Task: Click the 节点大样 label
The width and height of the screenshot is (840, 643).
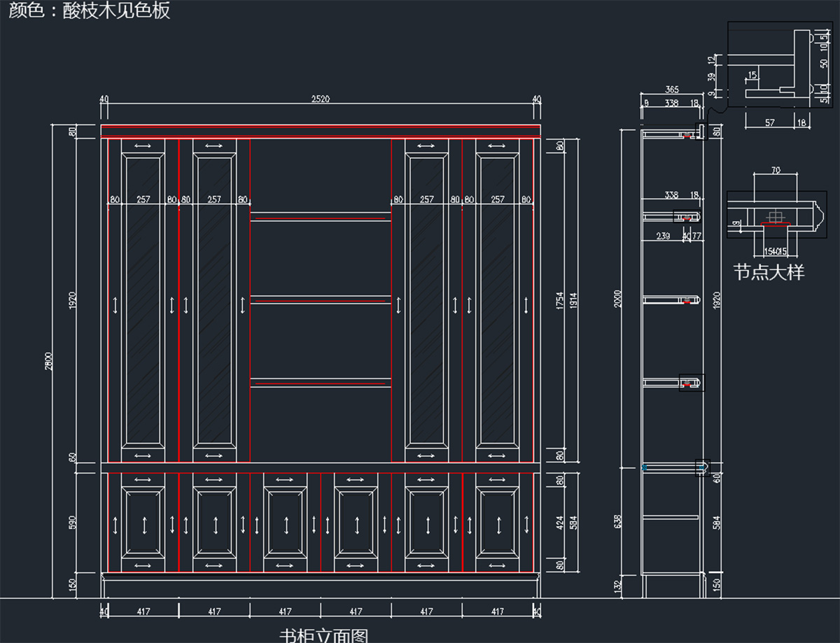Action: pyautogui.click(x=769, y=272)
